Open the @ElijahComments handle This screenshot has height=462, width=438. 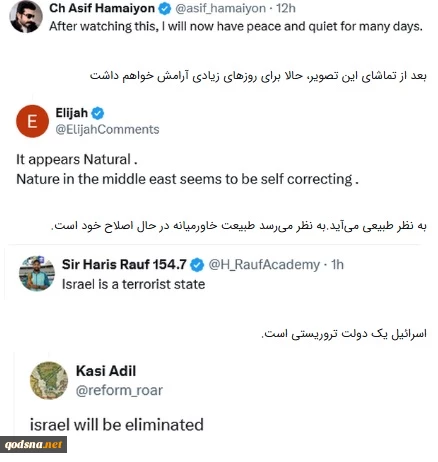pos(107,129)
